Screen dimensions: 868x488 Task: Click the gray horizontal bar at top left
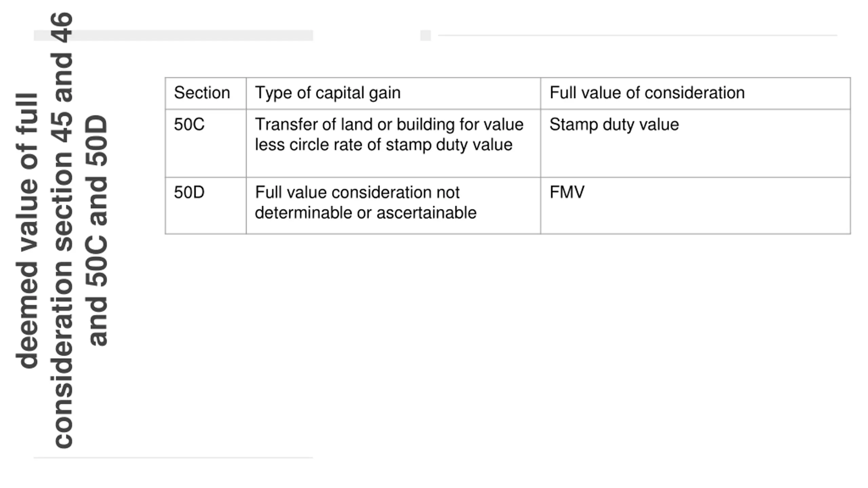pos(173,35)
